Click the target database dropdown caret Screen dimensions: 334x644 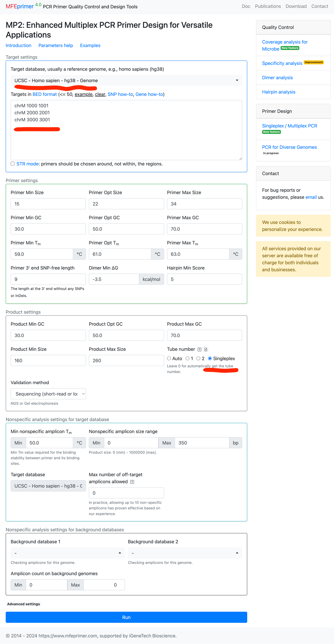pyautogui.click(x=237, y=81)
